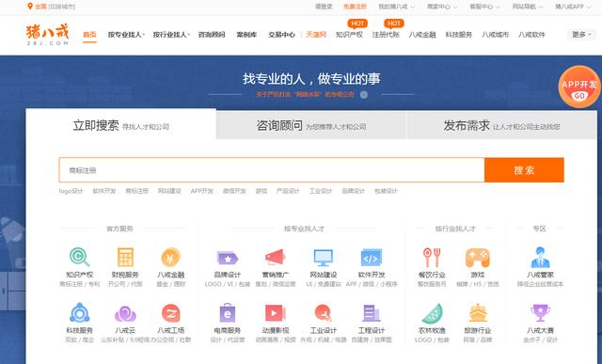602x364 pixels.
Task: Click the 降低企业经营成本 link under 八戒管家
Action: (x=540, y=284)
